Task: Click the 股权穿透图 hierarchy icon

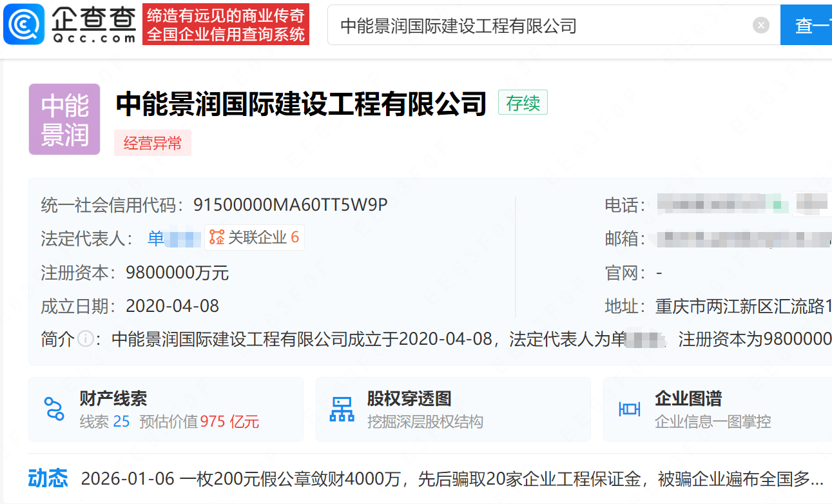Action: point(342,409)
